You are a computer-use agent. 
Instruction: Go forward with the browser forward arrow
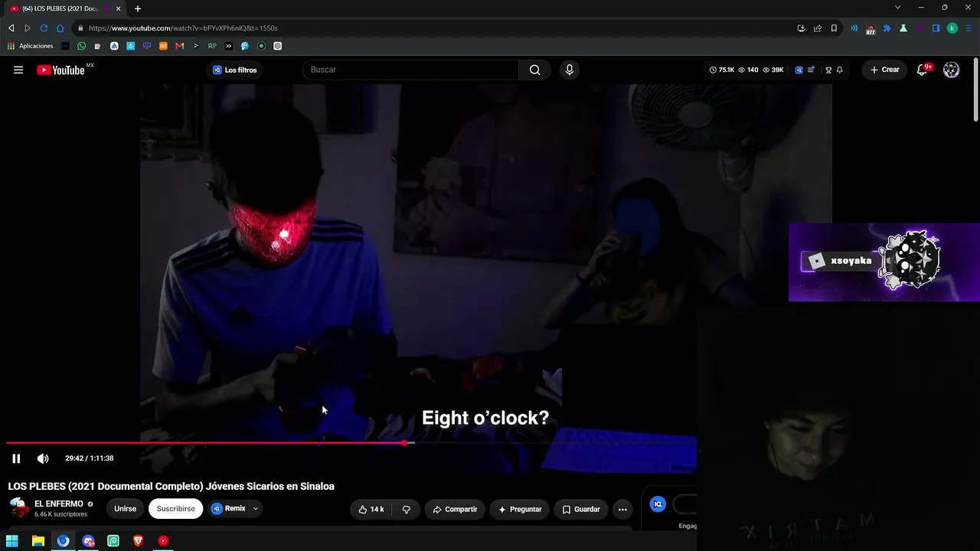27,28
